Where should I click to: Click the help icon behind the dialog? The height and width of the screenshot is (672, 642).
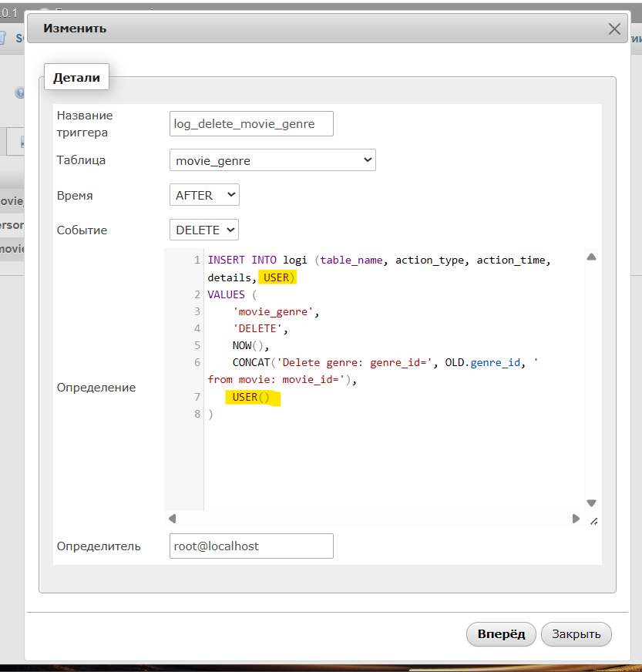tap(19, 92)
